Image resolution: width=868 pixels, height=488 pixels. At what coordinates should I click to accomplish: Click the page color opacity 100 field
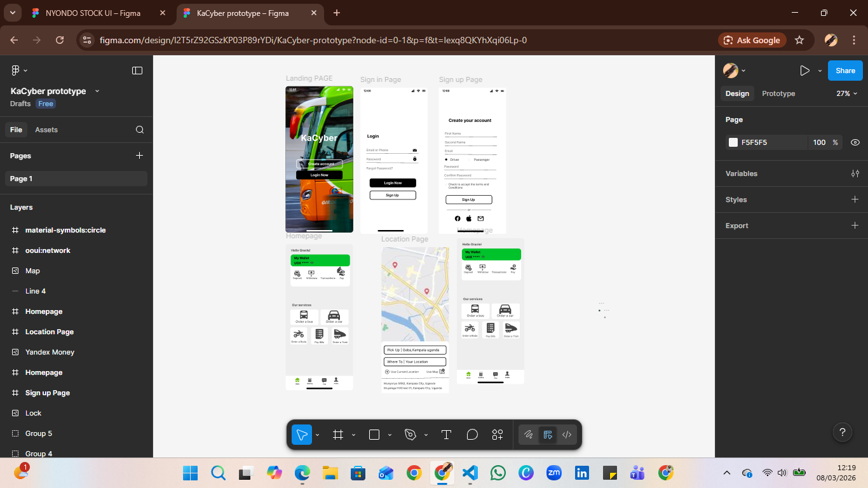(819, 142)
